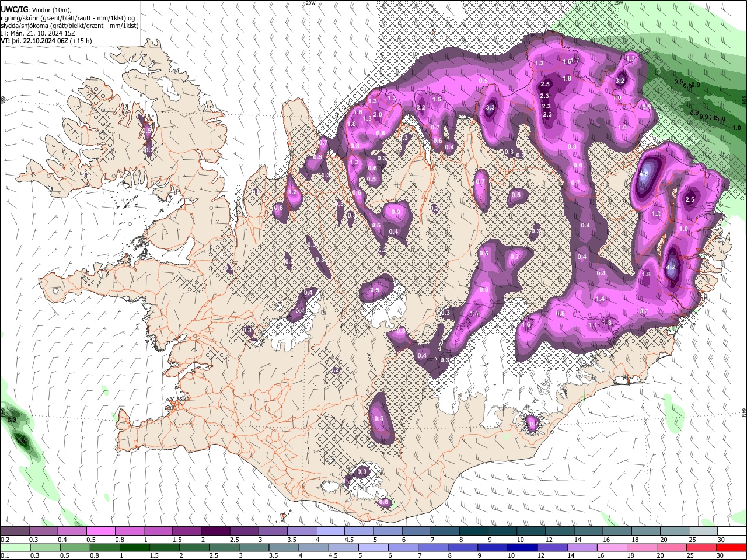Click the '15W' longitude label
Screen dimensions: 747x560
point(619,3)
